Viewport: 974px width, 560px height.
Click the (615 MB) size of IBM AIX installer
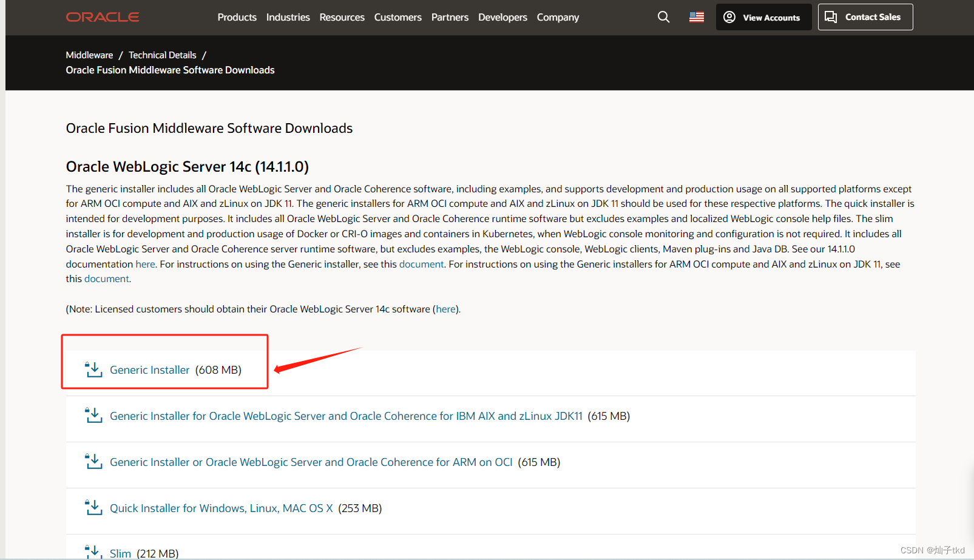(609, 416)
